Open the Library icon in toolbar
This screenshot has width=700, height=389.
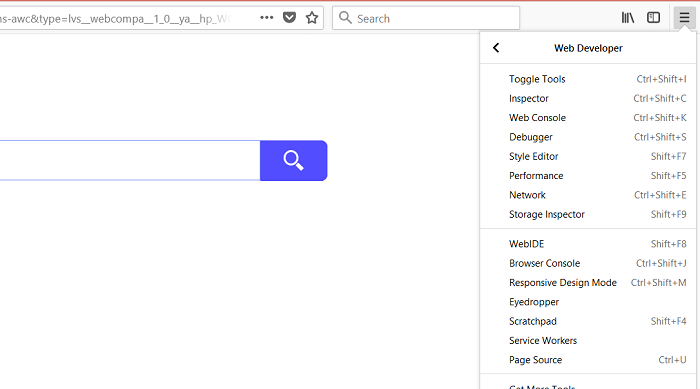(628, 18)
